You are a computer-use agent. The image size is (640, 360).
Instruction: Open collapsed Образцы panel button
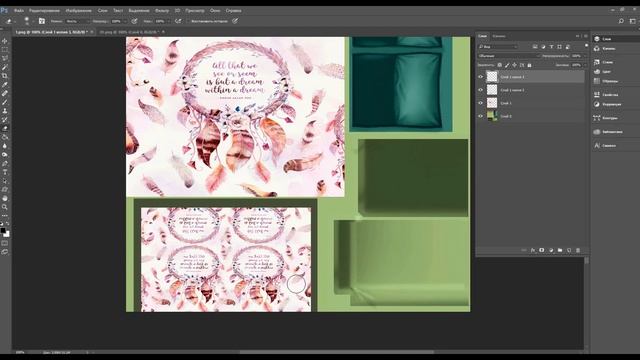pos(606,81)
